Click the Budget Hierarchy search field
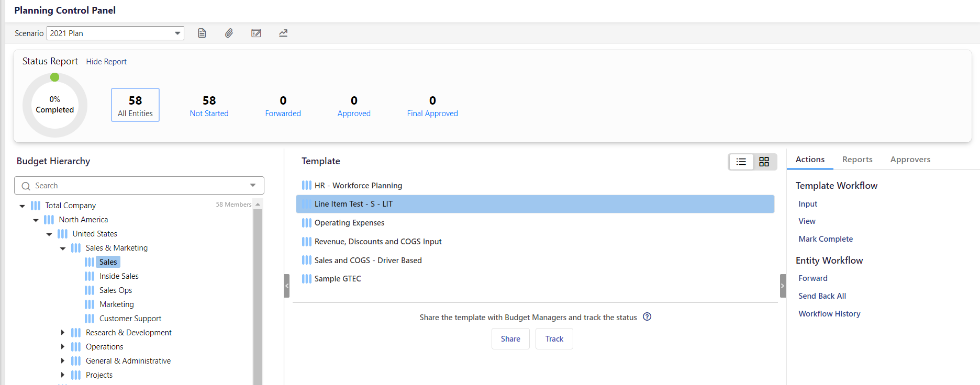This screenshot has height=385, width=980. coord(139,186)
